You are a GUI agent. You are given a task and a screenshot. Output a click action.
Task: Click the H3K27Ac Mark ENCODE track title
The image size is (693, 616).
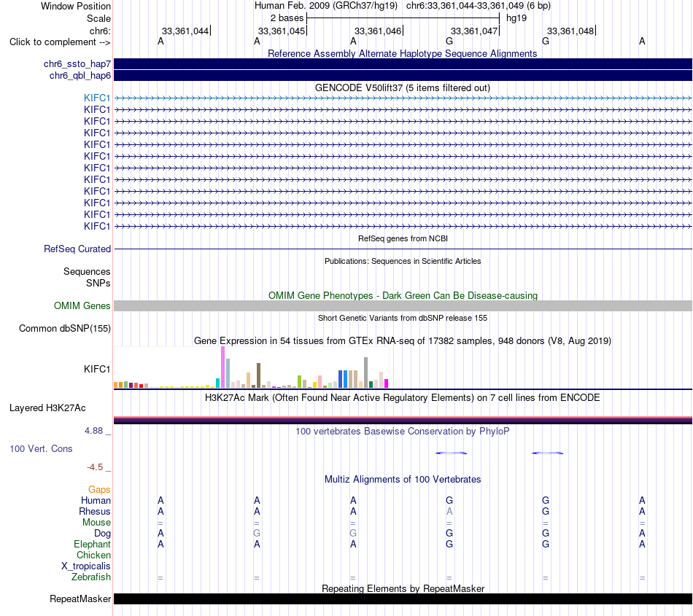[402, 397]
